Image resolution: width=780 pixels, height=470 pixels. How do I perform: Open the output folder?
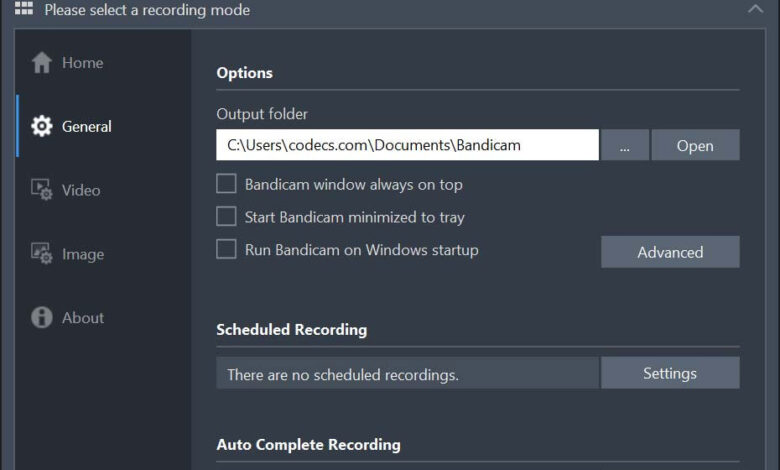(695, 145)
